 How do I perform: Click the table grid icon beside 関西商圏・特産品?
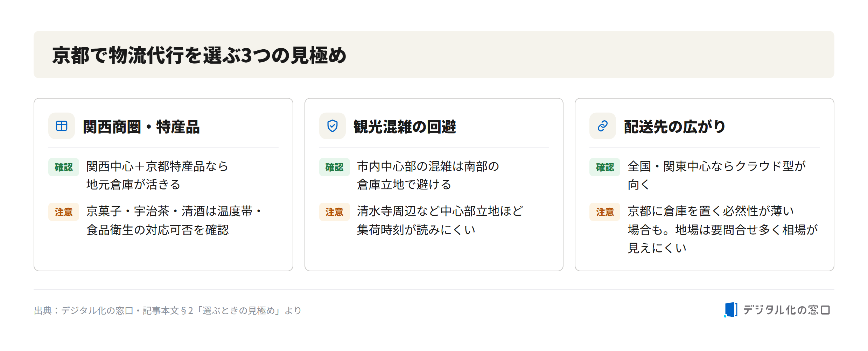[62, 126]
